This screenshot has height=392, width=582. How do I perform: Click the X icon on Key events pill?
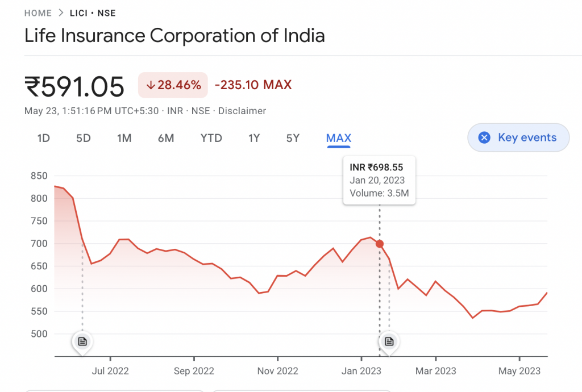[484, 137]
